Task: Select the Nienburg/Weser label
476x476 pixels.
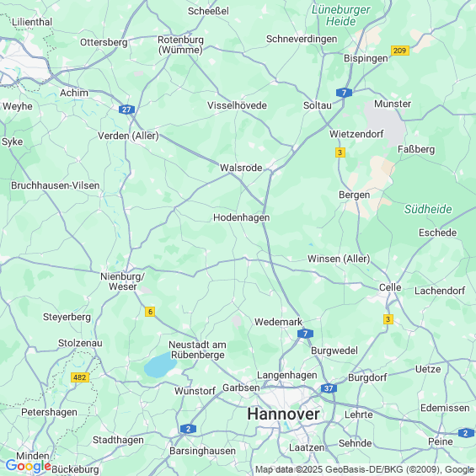Action: point(123,281)
